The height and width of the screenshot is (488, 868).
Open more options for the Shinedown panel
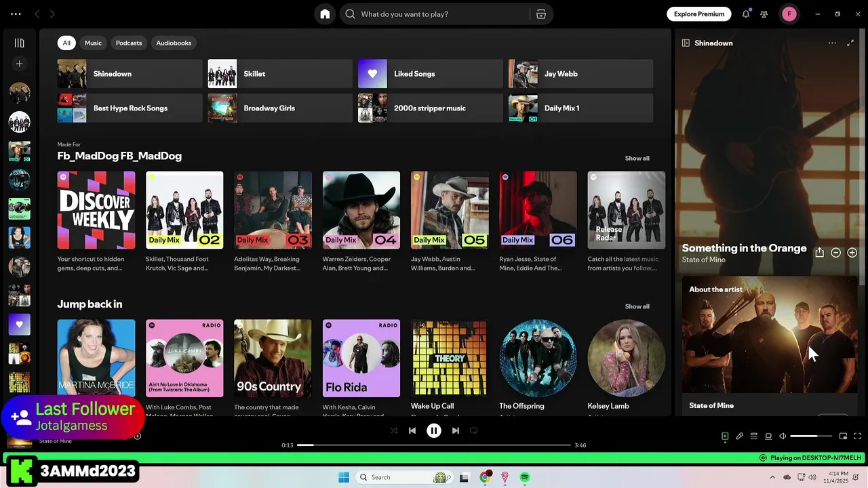(x=832, y=43)
